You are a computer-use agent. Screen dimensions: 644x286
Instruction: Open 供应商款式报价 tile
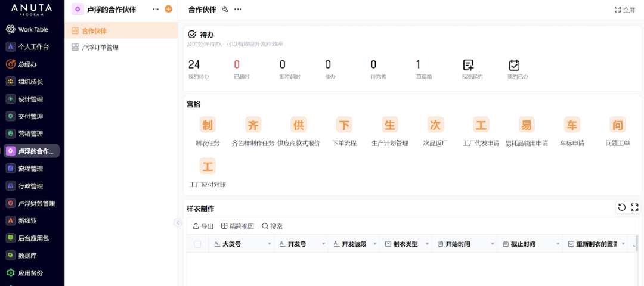click(x=299, y=132)
